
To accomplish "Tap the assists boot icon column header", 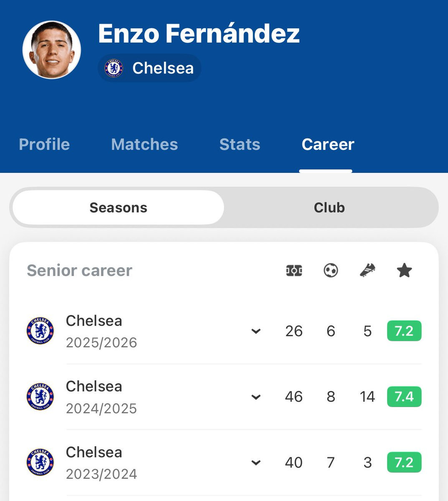I will click(x=367, y=271).
